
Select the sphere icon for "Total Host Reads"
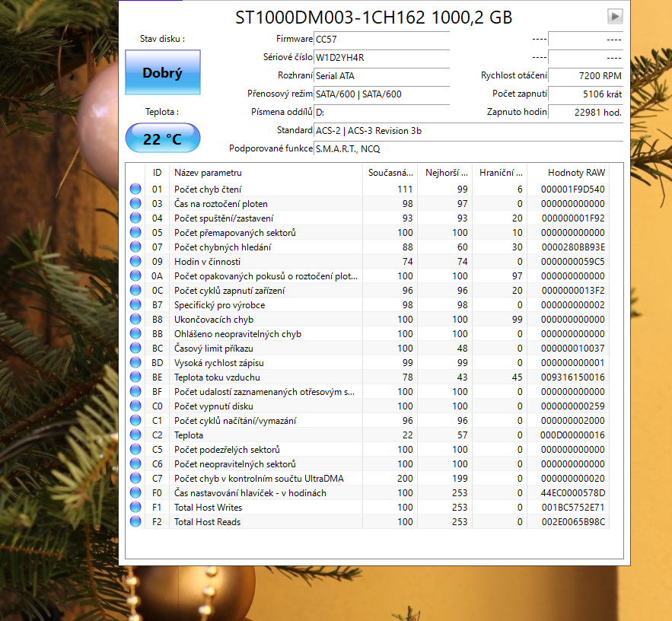pyautogui.click(x=135, y=521)
